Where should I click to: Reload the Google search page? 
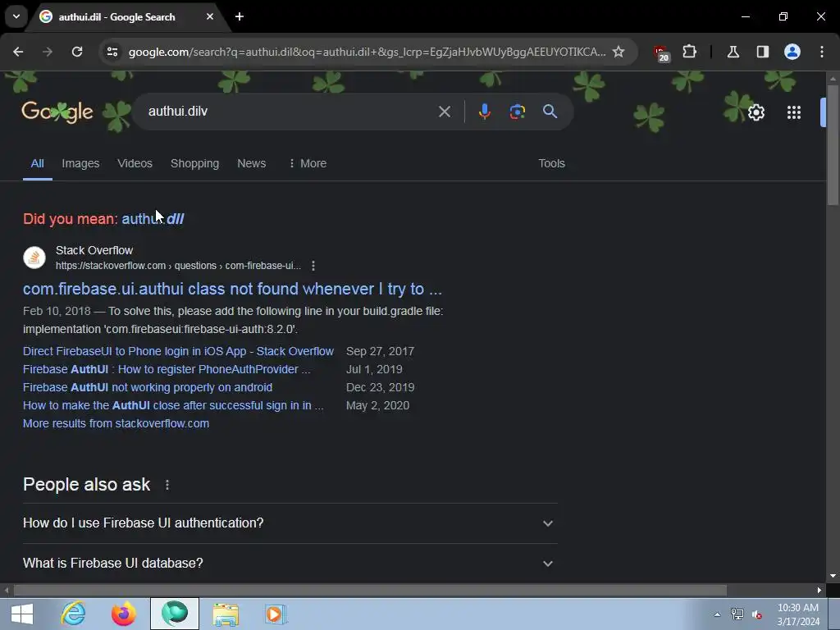pyautogui.click(x=77, y=52)
